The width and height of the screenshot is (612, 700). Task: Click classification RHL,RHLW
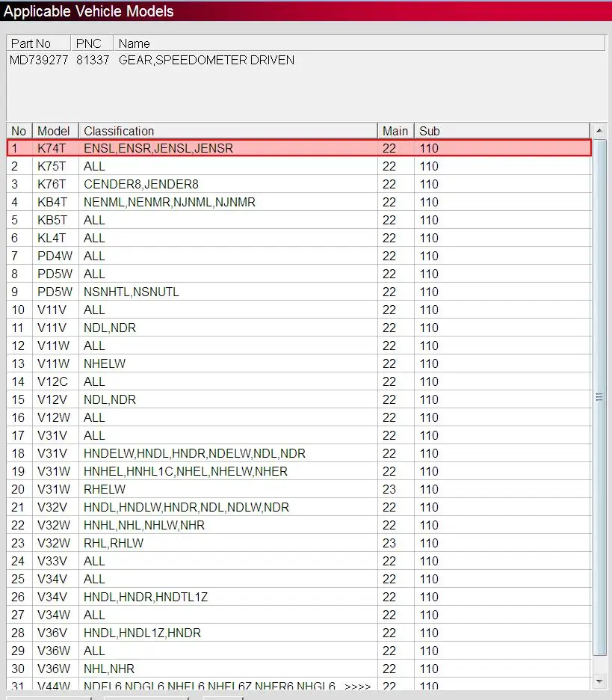coord(114,543)
